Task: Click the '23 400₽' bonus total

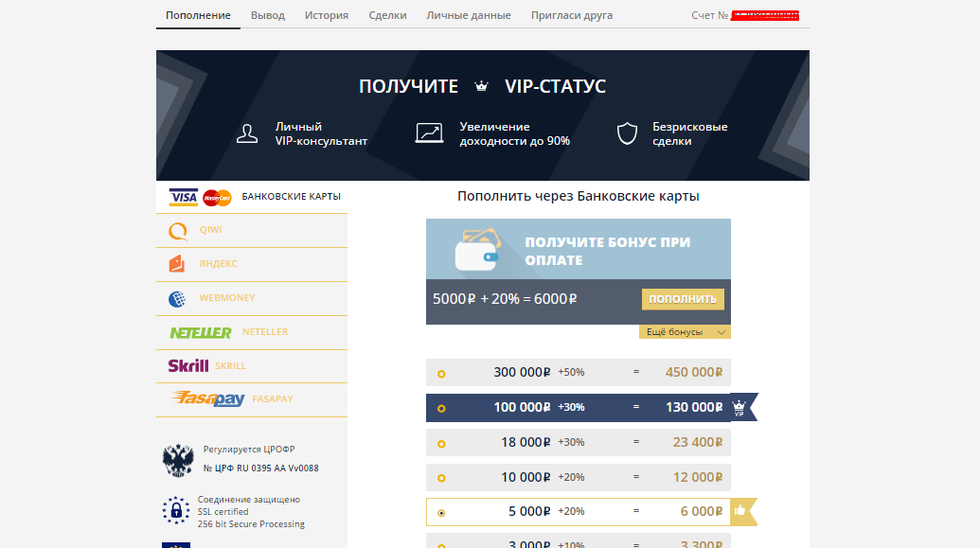Action: (x=698, y=442)
